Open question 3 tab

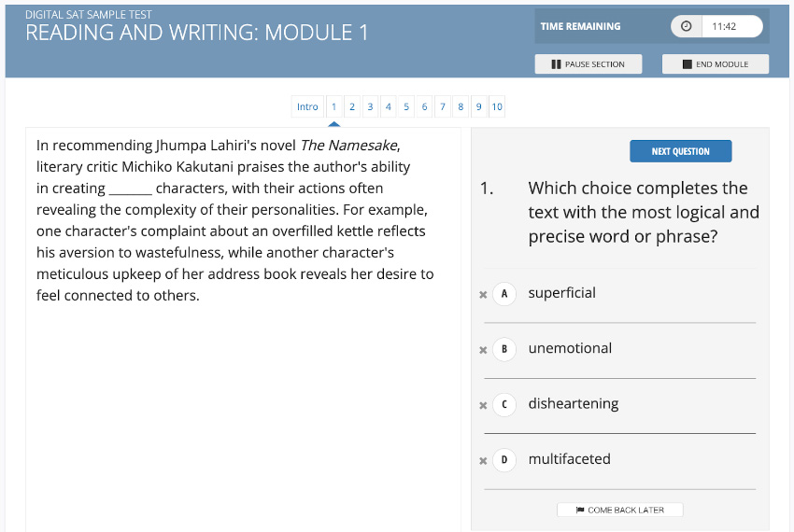(370, 106)
